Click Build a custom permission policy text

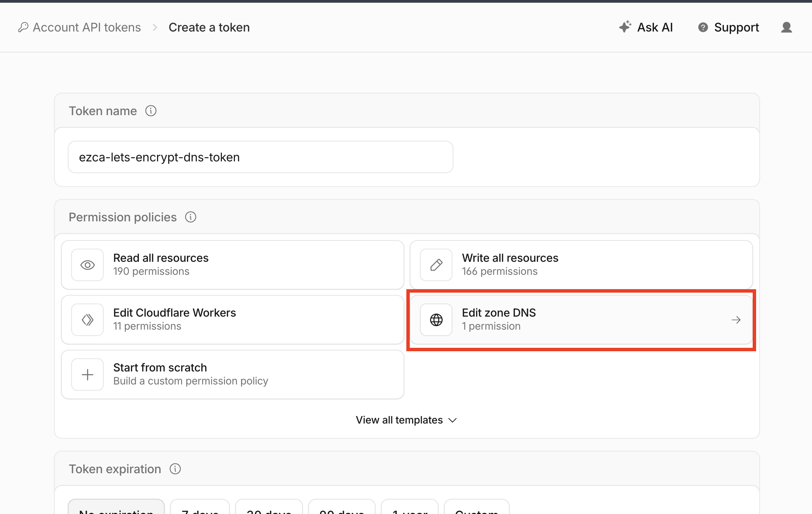click(191, 381)
